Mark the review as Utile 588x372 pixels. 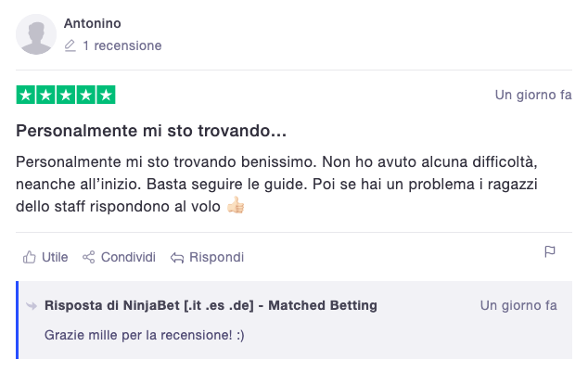coord(55,257)
